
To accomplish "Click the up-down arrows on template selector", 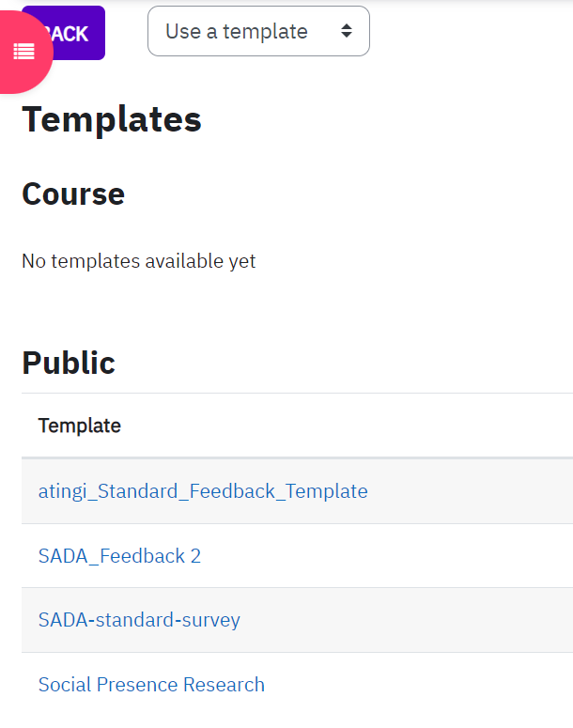I will click(347, 31).
